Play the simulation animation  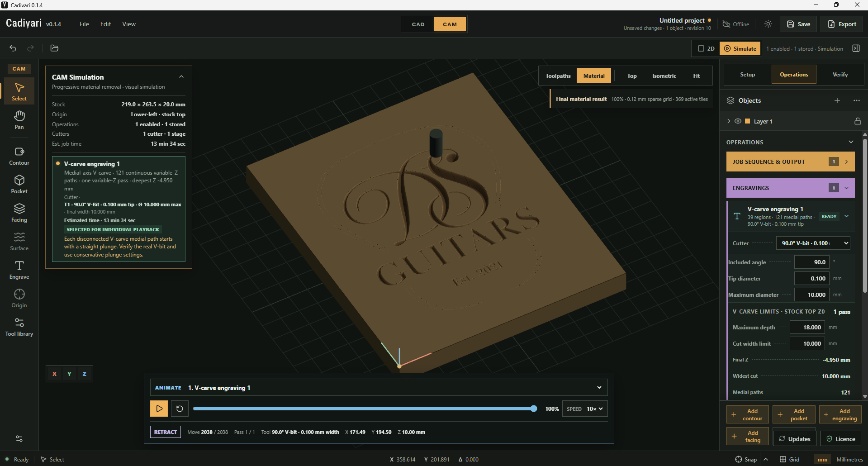(x=159, y=409)
